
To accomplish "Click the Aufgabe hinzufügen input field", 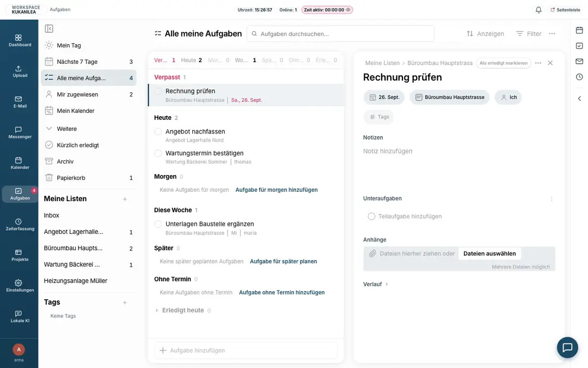I will 246,351.
